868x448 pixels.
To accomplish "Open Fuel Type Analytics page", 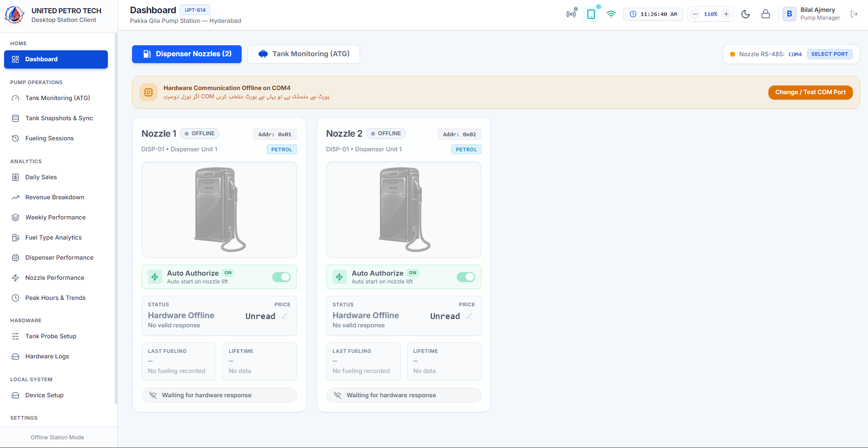I will click(x=56, y=237).
